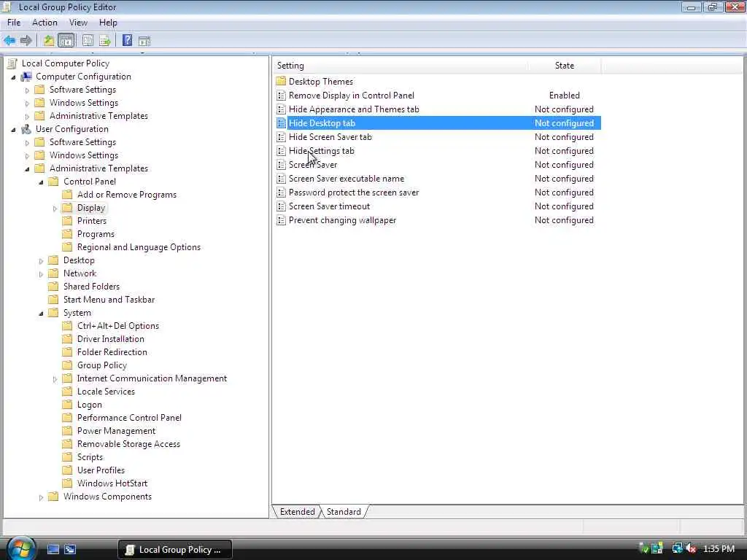Expand Software Settings under Computer Configuration
Viewport: 747px width, 560px height.
click(x=27, y=90)
